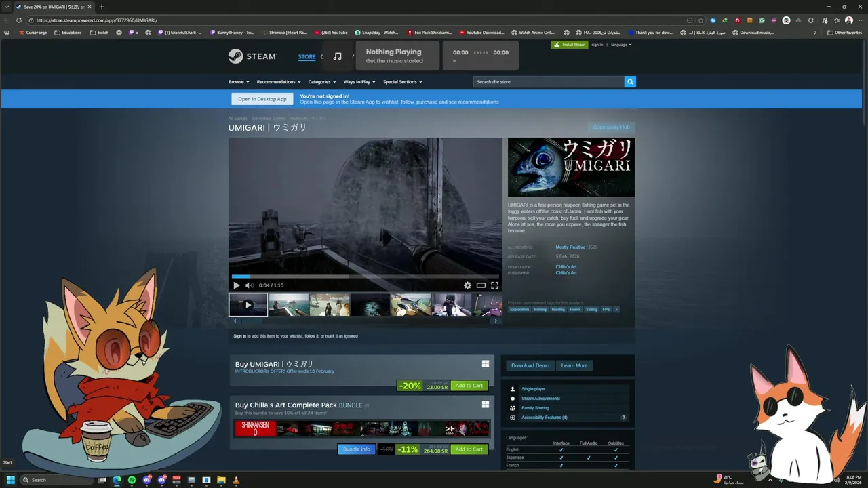The height and width of the screenshot is (488, 868).
Task: Open the tab search dropdown in the browser
Action: coord(6,7)
